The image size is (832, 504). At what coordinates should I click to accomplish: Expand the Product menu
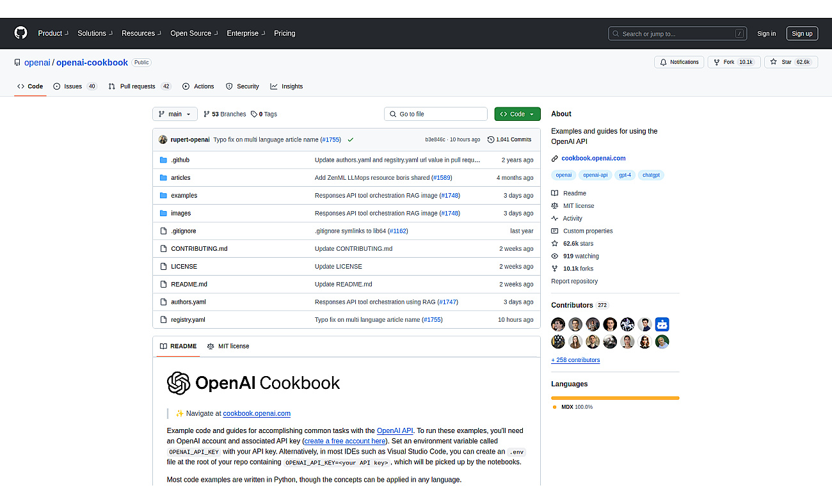pyautogui.click(x=52, y=33)
